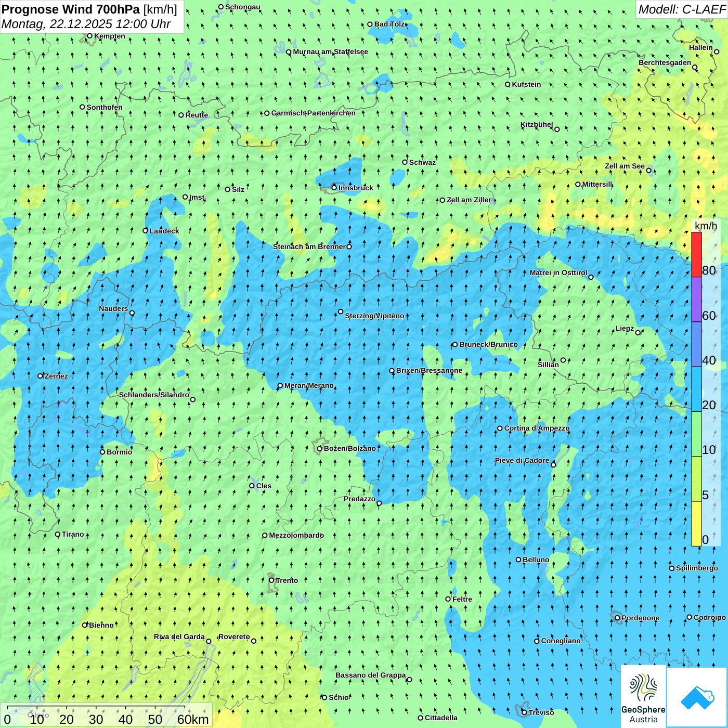Screen dimensions: 728x728
Task: Click the Bormio city label
Action: tap(119, 452)
